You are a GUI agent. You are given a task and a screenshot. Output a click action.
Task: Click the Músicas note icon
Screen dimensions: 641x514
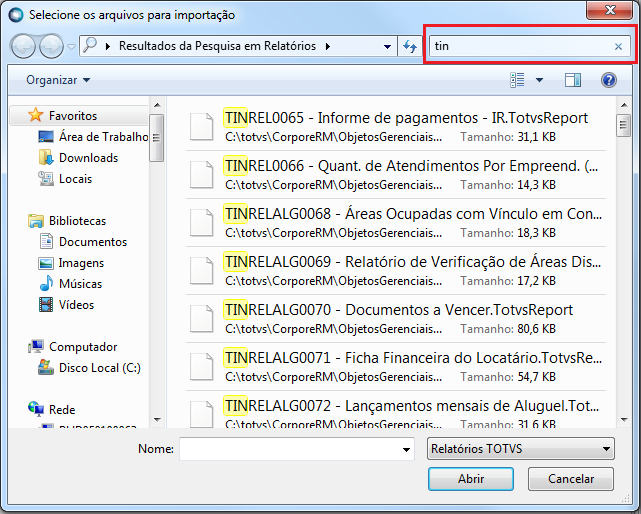click(46, 283)
